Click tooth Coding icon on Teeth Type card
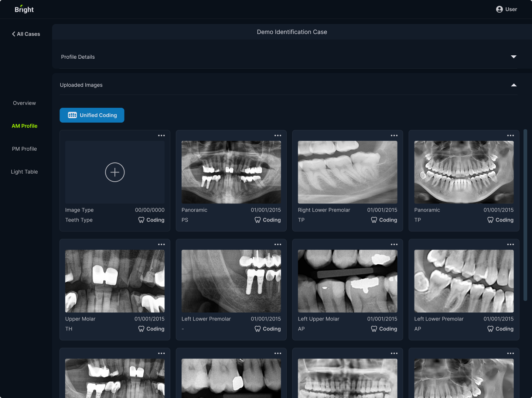This screenshot has width=532, height=398. (x=141, y=220)
